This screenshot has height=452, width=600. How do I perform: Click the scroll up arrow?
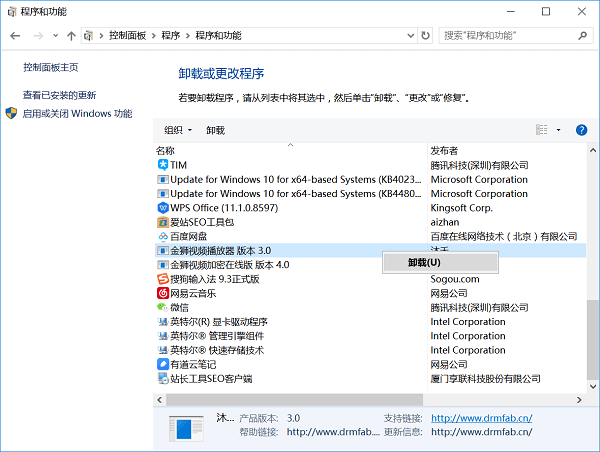click(593, 150)
